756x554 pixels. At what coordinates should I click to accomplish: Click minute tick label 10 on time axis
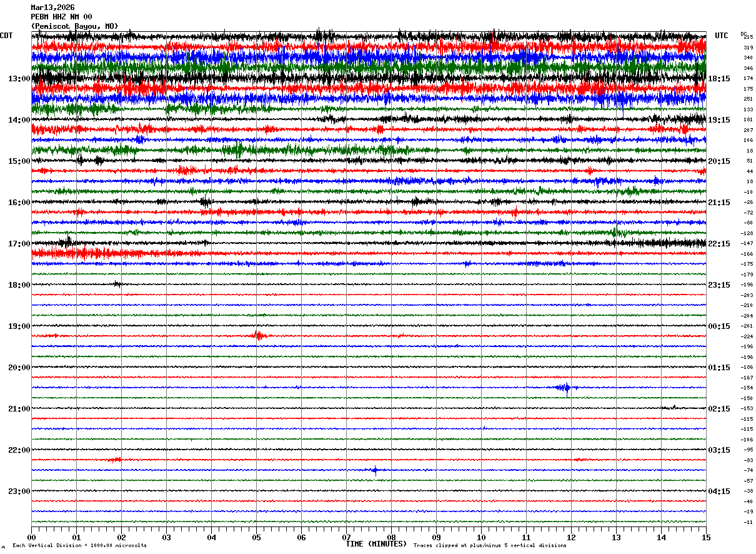click(x=481, y=537)
